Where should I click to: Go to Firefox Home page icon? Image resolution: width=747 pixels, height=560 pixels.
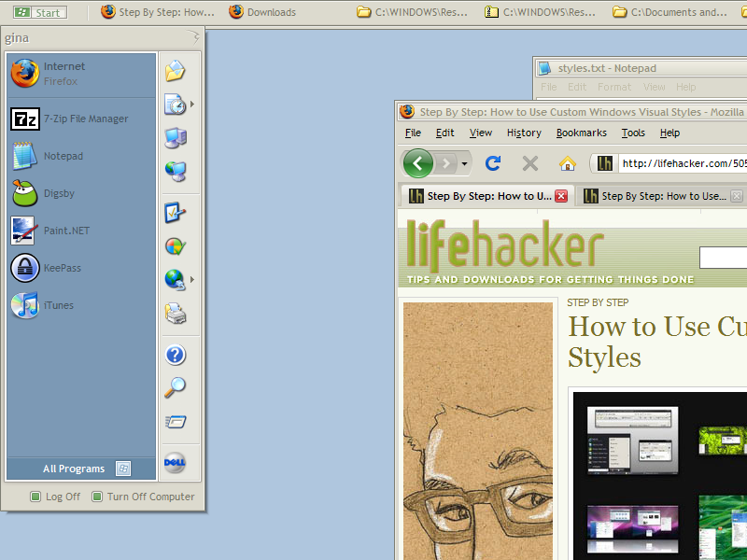pyautogui.click(x=567, y=163)
